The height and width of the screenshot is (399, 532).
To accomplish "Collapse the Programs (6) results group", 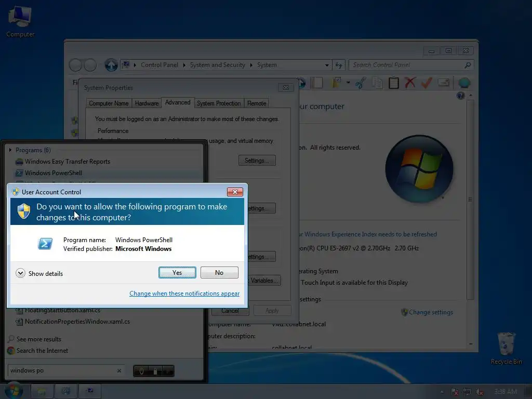I will pyautogui.click(x=10, y=150).
